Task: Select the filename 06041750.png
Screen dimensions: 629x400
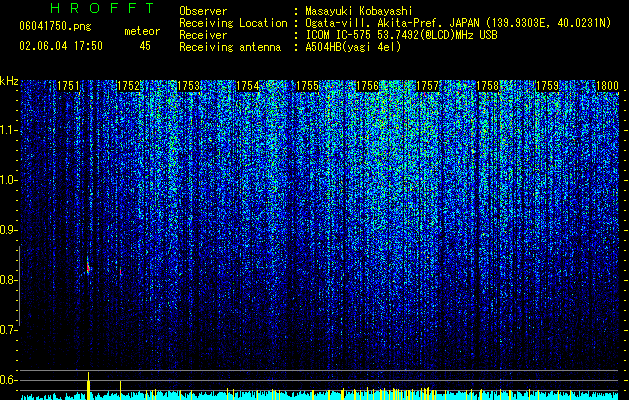Action: click(55, 27)
